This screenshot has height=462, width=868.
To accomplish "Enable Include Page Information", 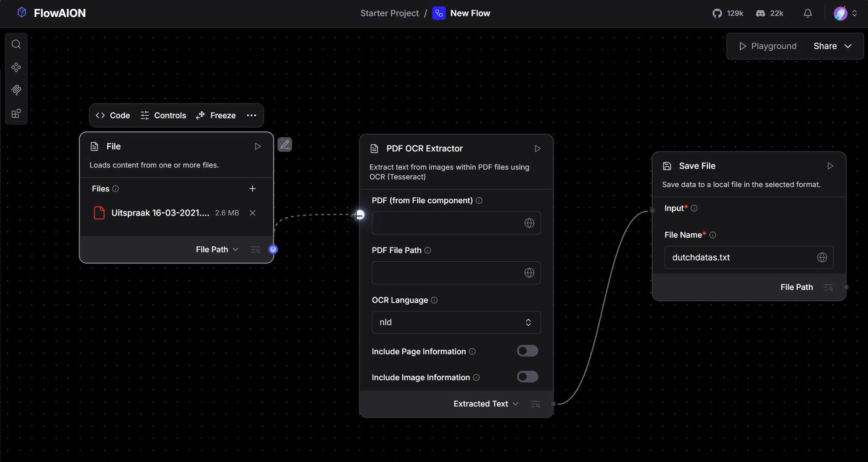I will [527, 351].
